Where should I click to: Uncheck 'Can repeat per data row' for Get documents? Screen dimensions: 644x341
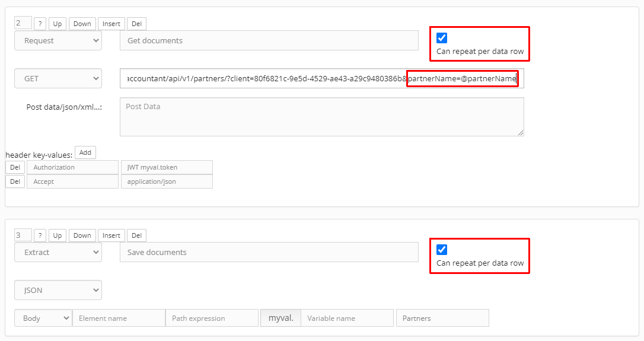[442, 39]
